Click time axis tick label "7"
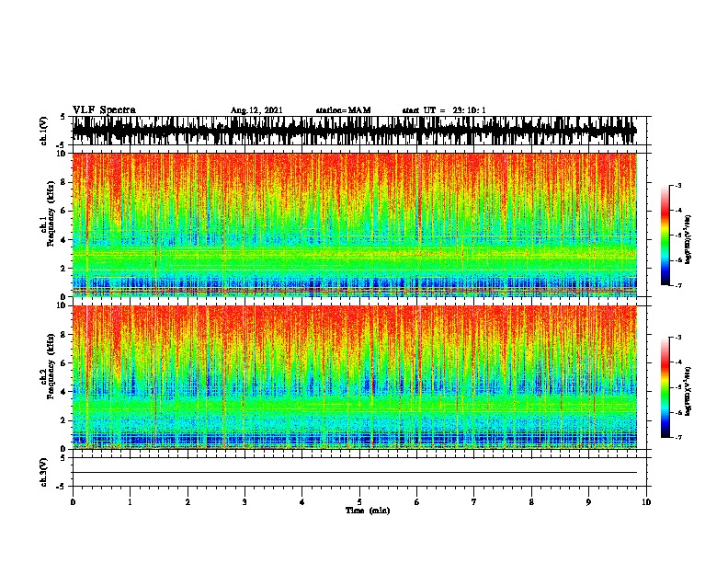Image resolution: width=728 pixels, height=563 pixels. tap(474, 501)
